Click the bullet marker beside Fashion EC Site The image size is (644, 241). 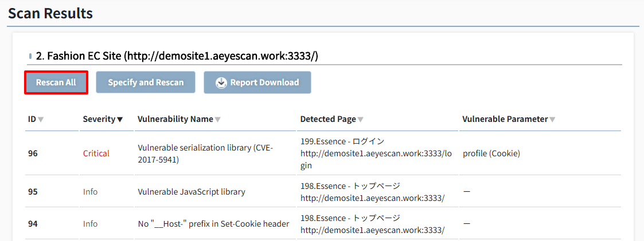[31, 56]
